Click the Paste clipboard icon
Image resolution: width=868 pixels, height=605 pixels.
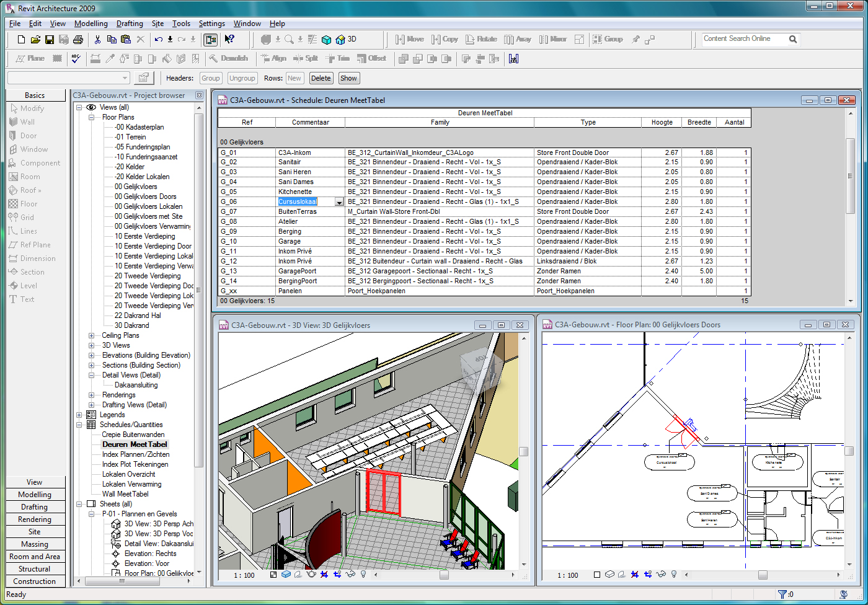(x=126, y=40)
